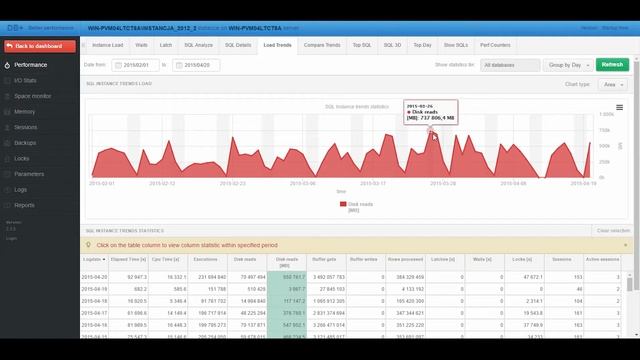The image size is (640, 360).
Task: Click calendar icon in Date from field
Action: [118, 65]
